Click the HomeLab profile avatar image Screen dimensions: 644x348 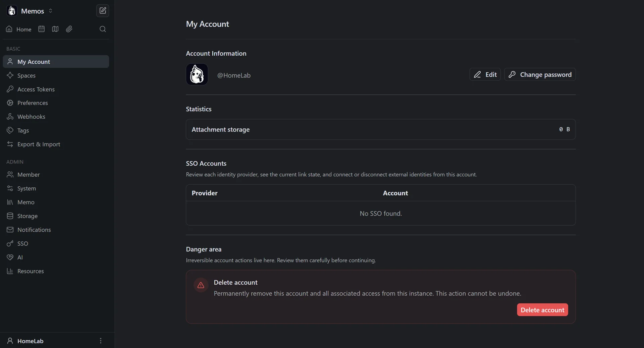coord(197,74)
